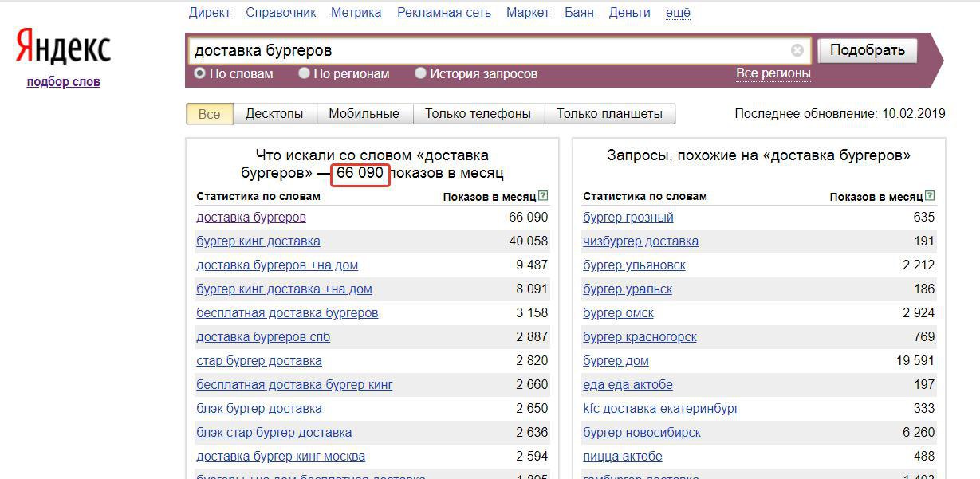Open similar query бургер дом
Viewport: 980px width, 479px height.
616,360
